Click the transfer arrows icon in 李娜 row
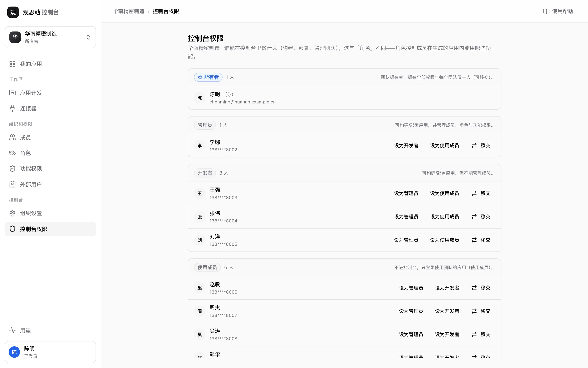Image resolution: width=588 pixels, height=368 pixels. pyautogui.click(x=474, y=146)
